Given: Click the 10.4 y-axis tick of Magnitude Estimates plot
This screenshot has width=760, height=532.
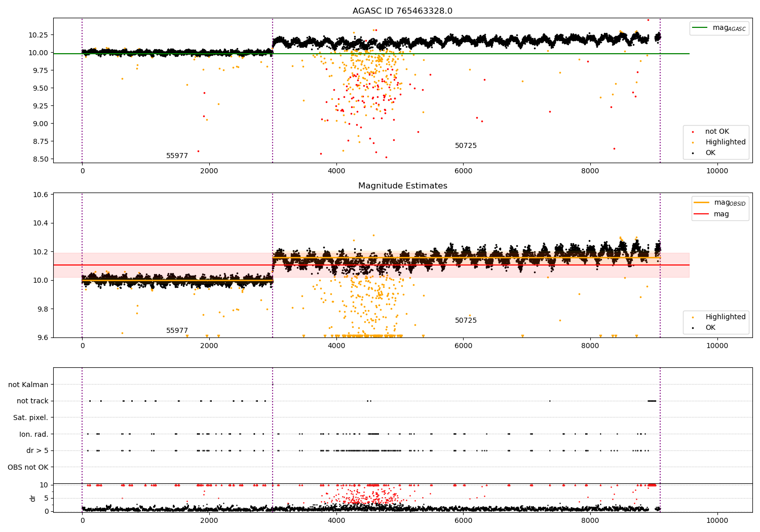Looking at the screenshot, I should 41,223.
